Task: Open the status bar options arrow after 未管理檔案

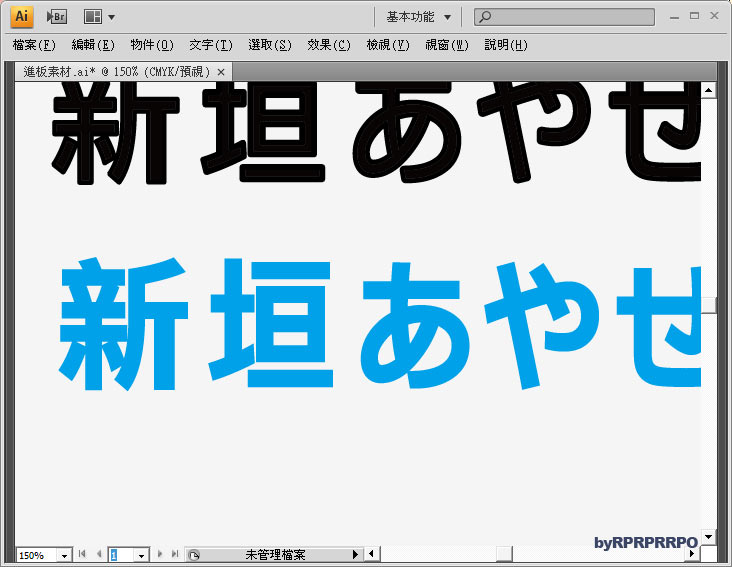Action: click(355, 554)
